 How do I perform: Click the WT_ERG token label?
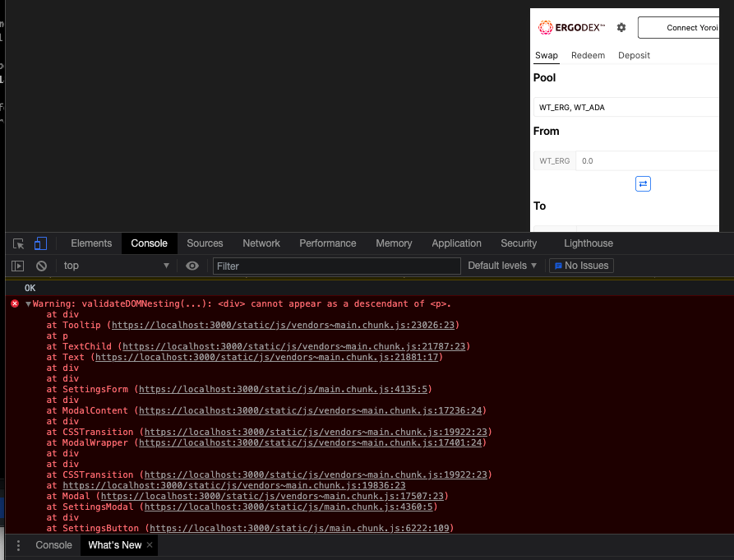(554, 160)
